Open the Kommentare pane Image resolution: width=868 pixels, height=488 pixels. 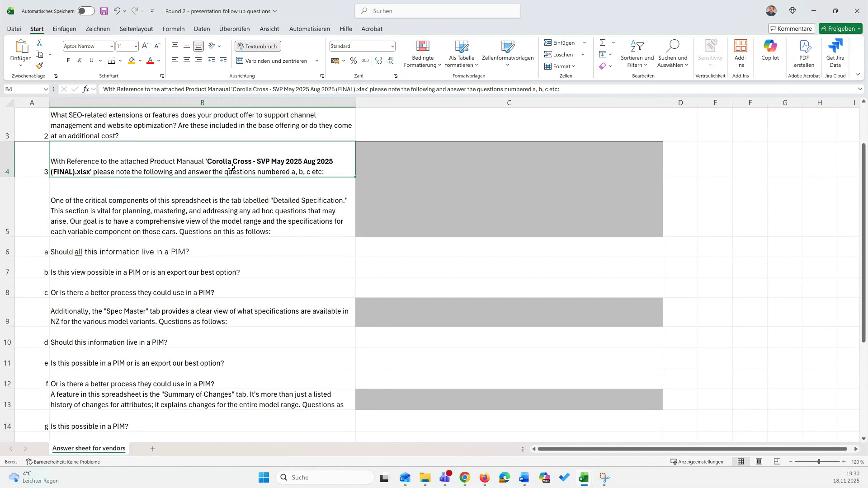tap(791, 28)
